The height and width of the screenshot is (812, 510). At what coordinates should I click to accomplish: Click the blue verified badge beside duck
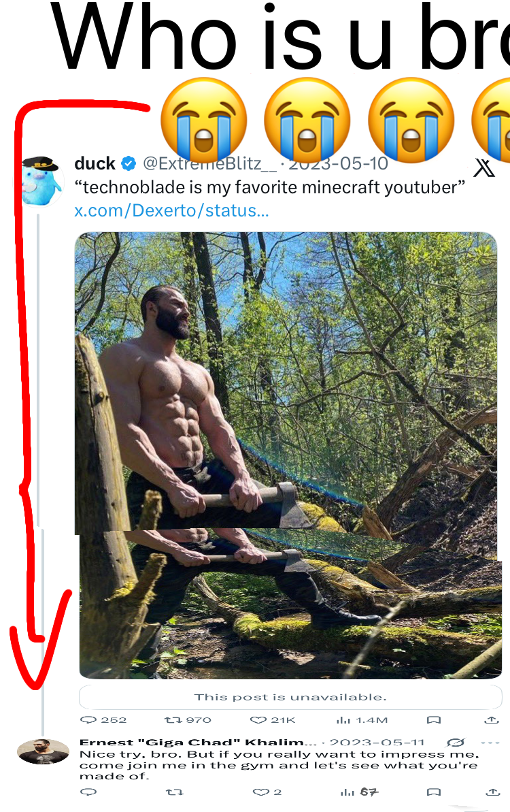[x=129, y=163]
